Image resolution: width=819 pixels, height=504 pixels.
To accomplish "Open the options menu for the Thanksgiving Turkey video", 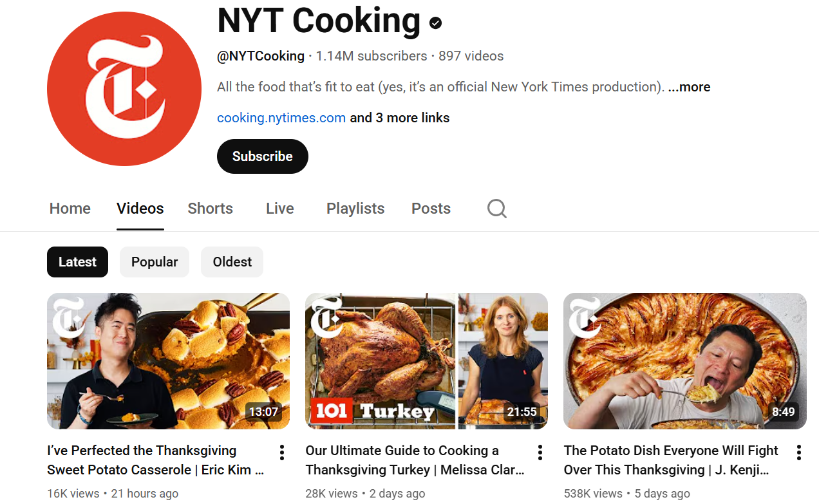I will tap(540, 453).
